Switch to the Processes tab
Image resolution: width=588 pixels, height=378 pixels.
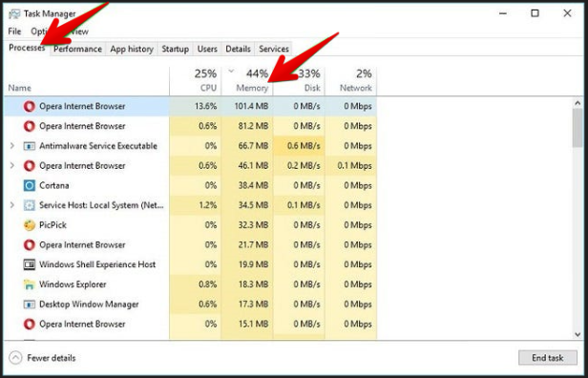27,48
